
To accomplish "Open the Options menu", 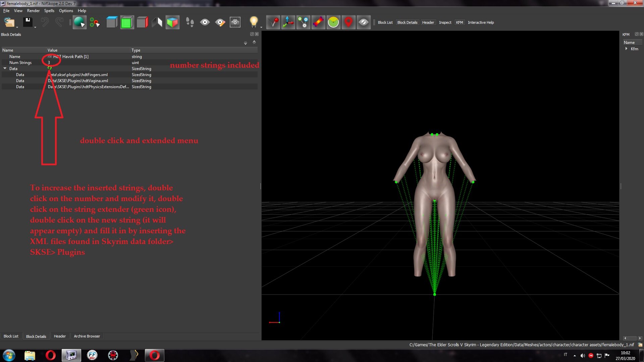I will click(x=66, y=11).
